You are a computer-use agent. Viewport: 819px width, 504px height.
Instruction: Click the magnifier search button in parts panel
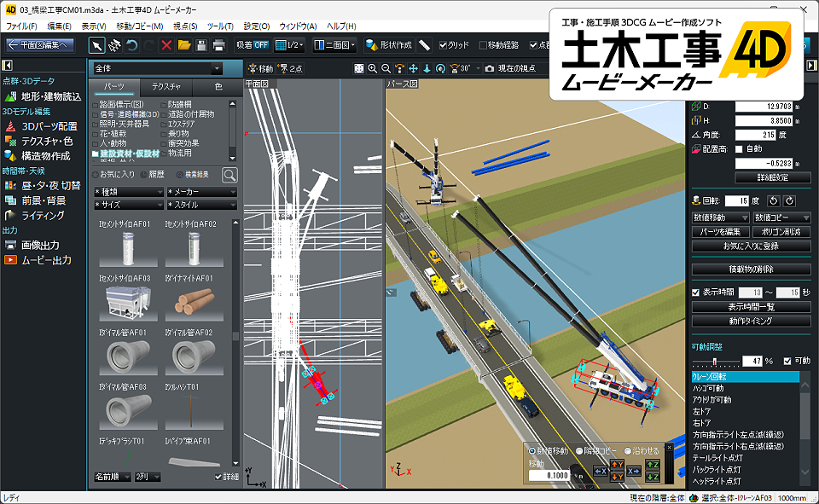229,175
